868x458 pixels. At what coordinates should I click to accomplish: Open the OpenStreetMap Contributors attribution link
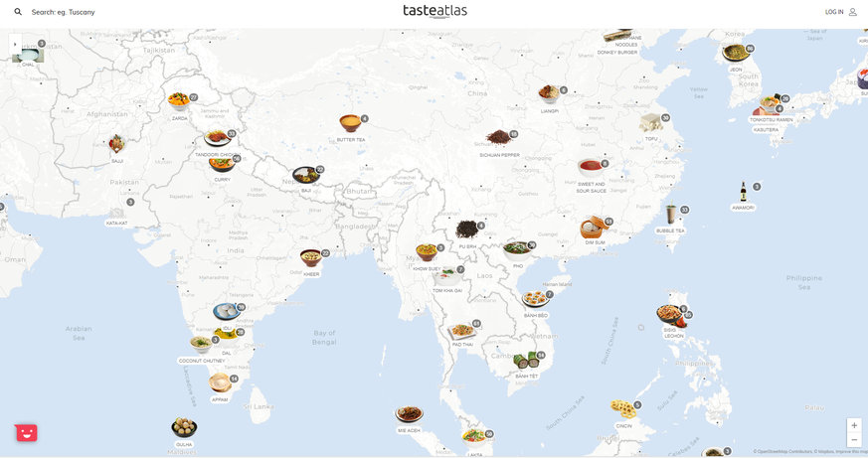pyautogui.click(x=783, y=452)
